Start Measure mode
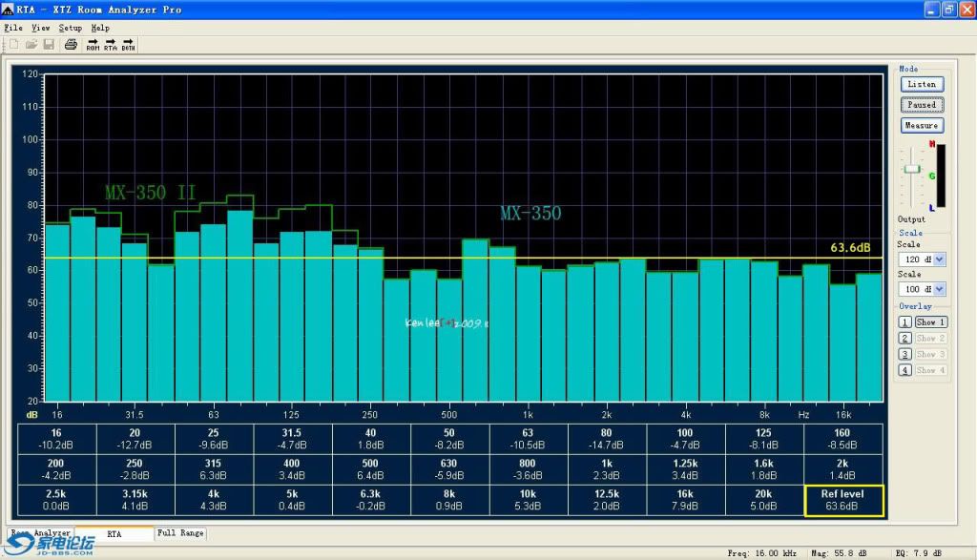The height and width of the screenshot is (560, 977). point(922,125)
